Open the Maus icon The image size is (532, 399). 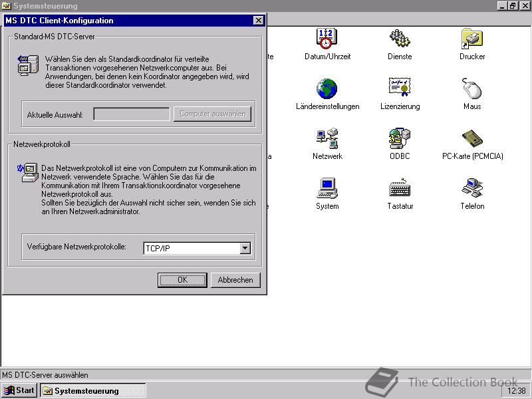472,88
